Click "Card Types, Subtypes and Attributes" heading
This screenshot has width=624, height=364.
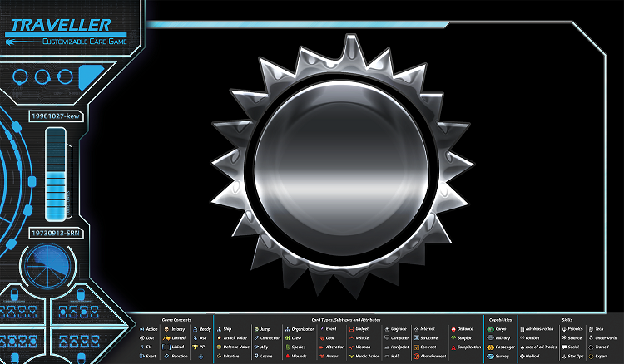coord(345,320)
